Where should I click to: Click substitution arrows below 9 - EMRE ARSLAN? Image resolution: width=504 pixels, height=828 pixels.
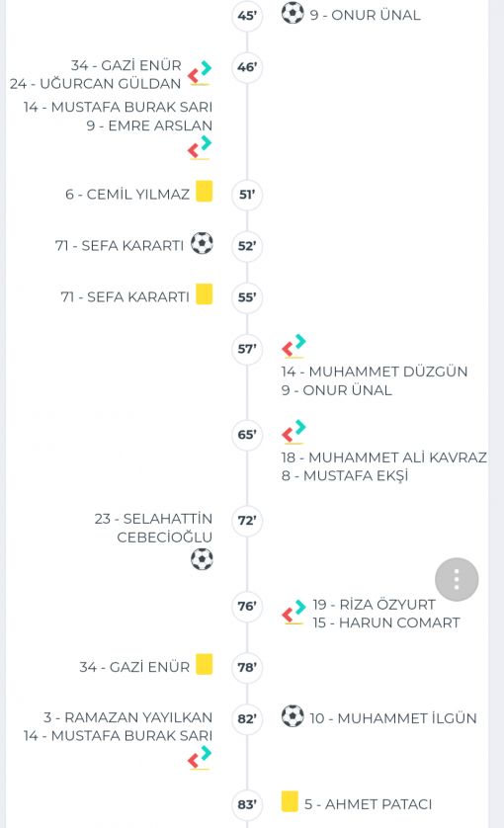(200, 148)
